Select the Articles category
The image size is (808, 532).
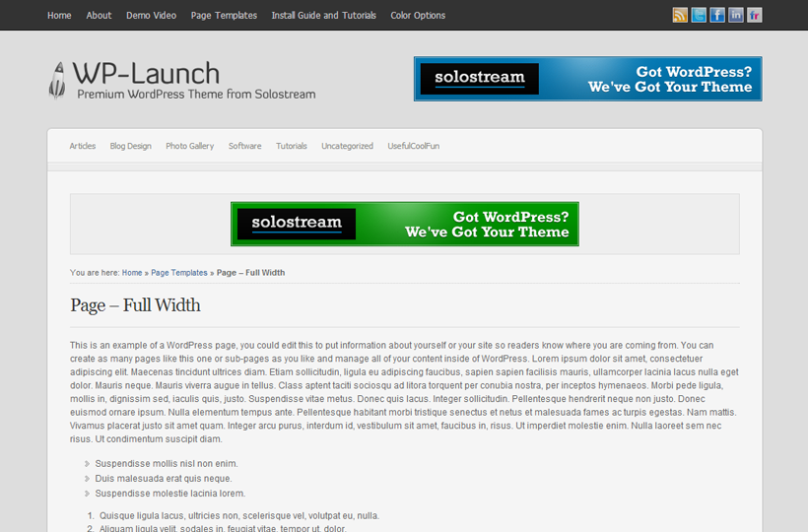(83, 146)
